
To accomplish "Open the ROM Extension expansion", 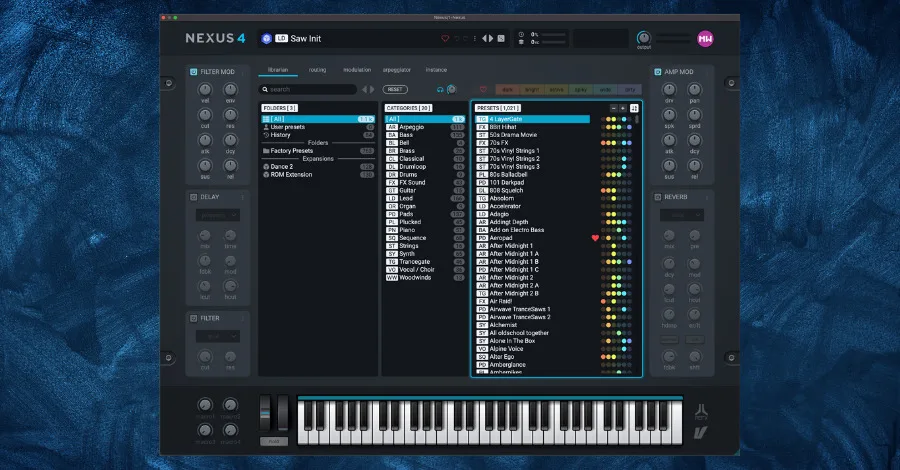I will pos(318,174).
